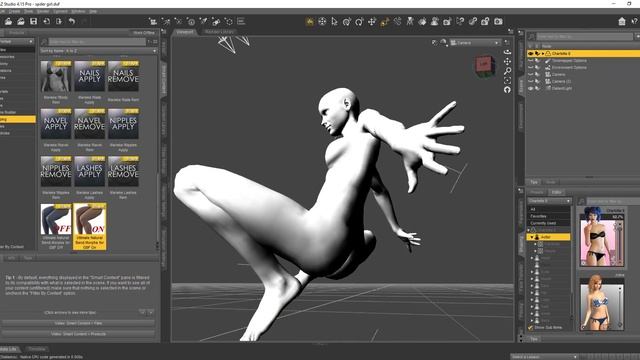Click the Render camera icon
640x360 pixels.
[x=498, y=21]
